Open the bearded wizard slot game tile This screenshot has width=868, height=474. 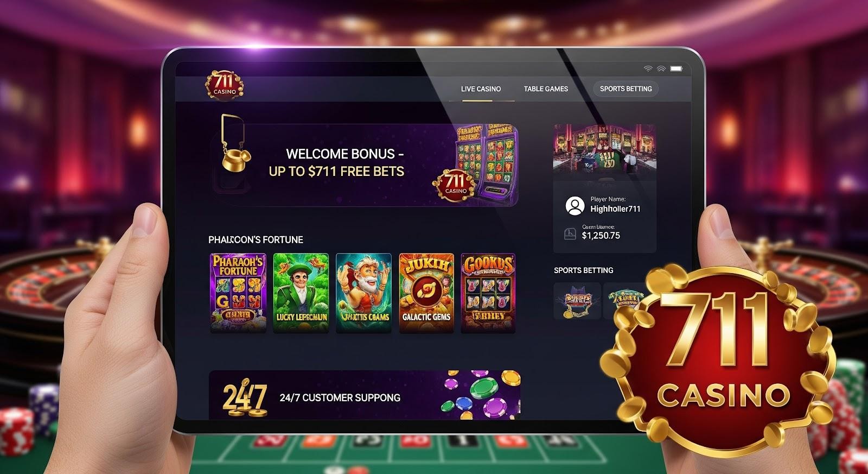coord(363,293)
